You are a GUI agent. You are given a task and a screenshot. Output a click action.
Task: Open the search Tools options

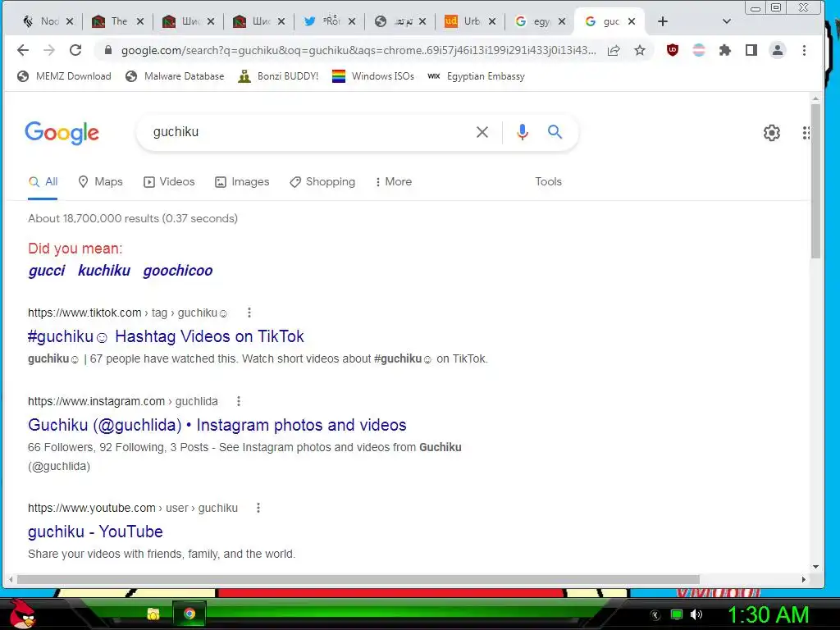click(x=548, y=181)
